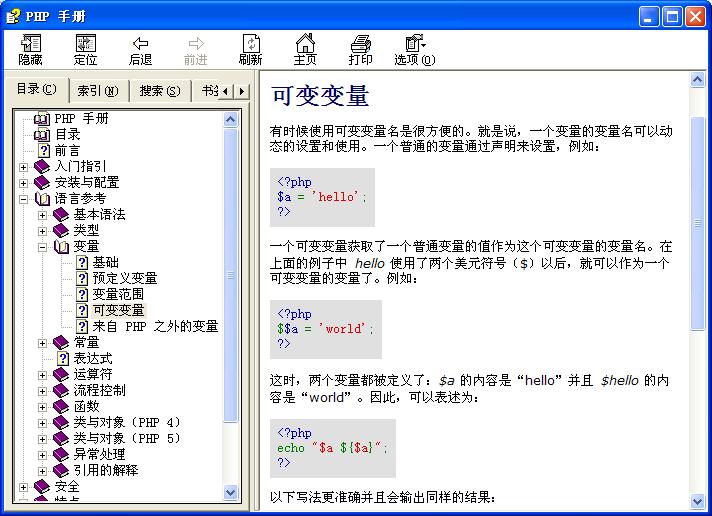The image size is (712, 516).
Task: Open 来自 PHP 之外的变量 topic
Action: coord(155,327)
